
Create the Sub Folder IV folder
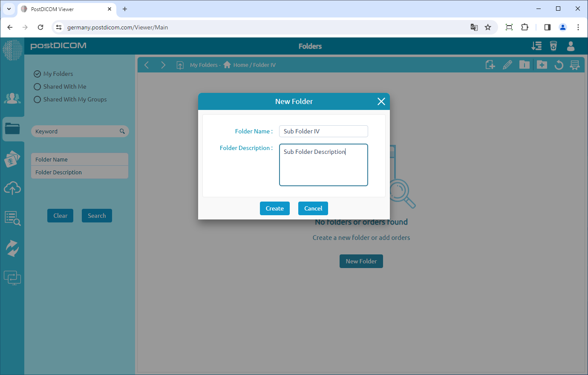[274, 208]
